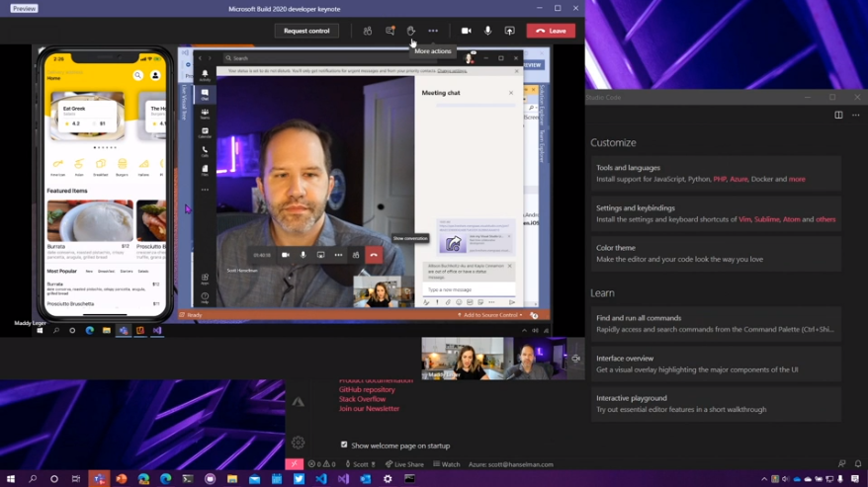Open Calendar in shared Teams sidebar
Viewport: 868px width, 487px height.
click(x=205, y=132)
